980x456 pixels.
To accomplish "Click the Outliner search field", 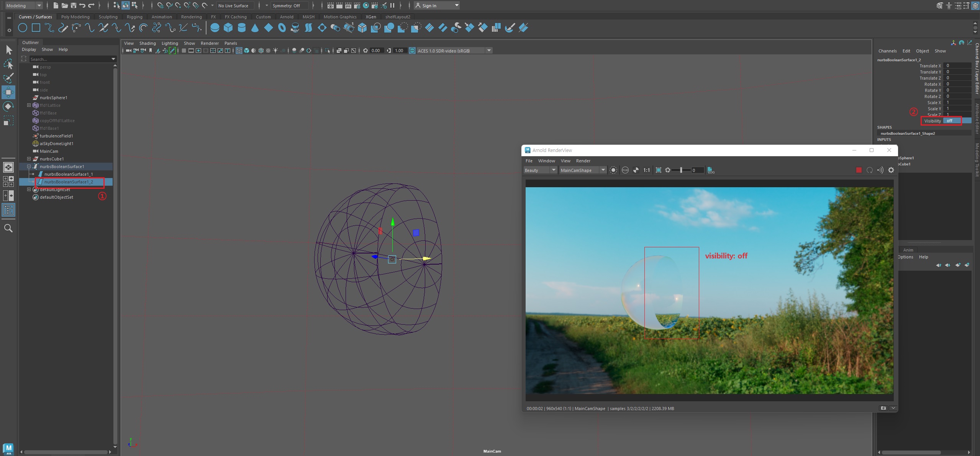I will [x=69, y=59].
